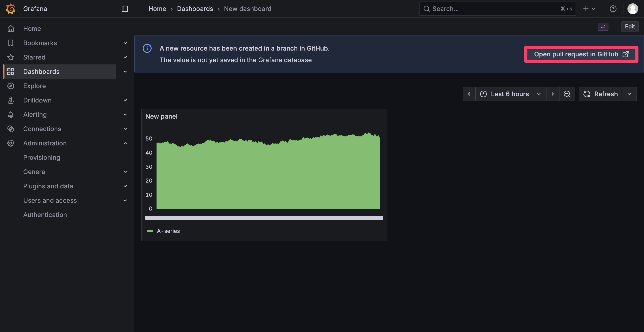The height and width of the screenshot is (332, 644).
Task: Collapse the Administration section chevron
Action: click(125, 143)
